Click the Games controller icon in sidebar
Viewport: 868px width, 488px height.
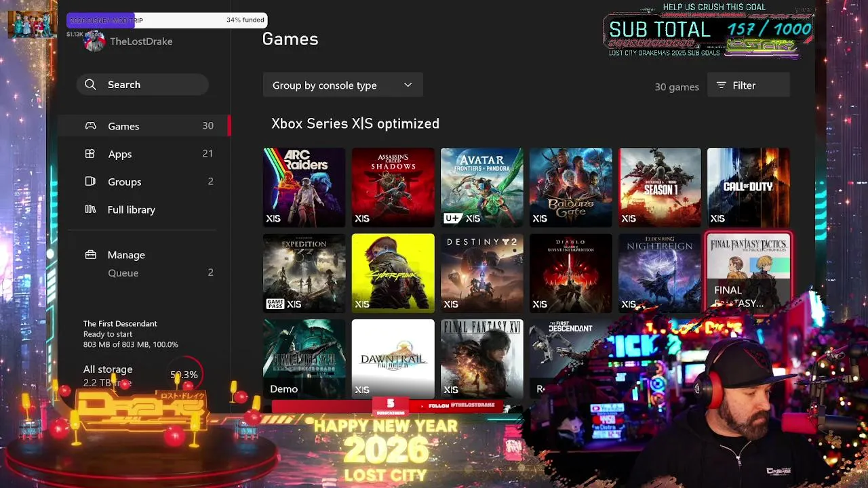coord(90,126)
